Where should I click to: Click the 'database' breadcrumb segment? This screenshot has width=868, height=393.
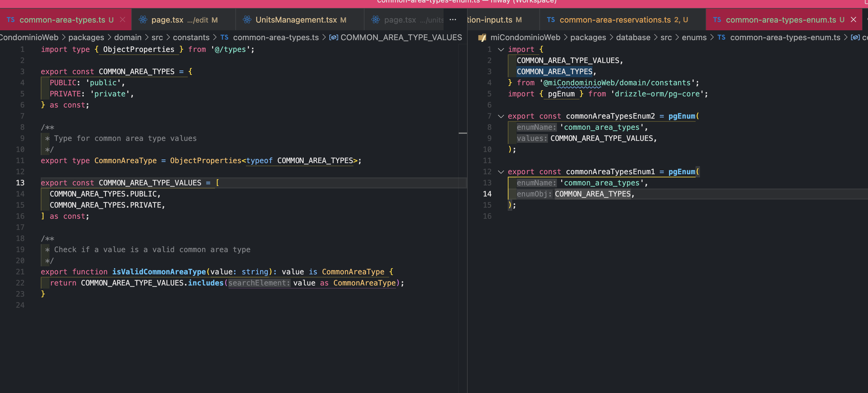tap(633, 37)
